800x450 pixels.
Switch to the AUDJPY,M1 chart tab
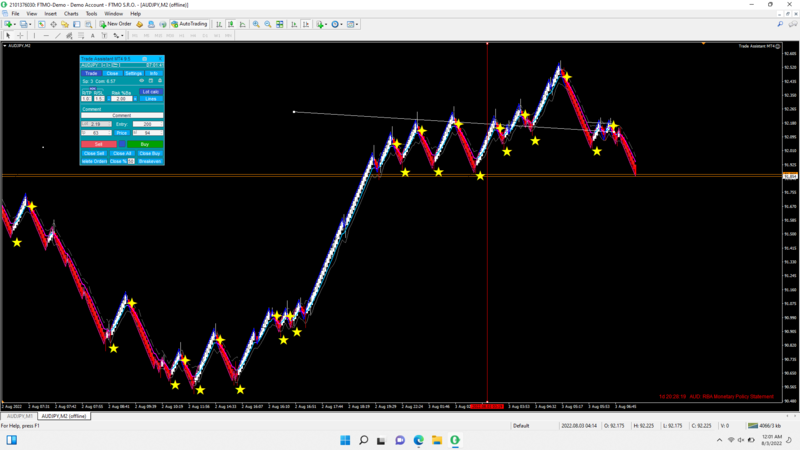pyautogui.click(x=19, y=416)
